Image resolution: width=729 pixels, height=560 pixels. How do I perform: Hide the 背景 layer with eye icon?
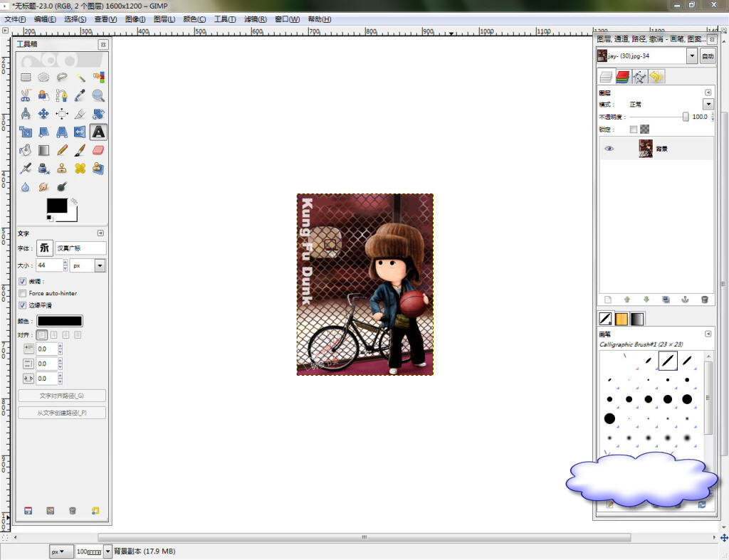[609, 149]
